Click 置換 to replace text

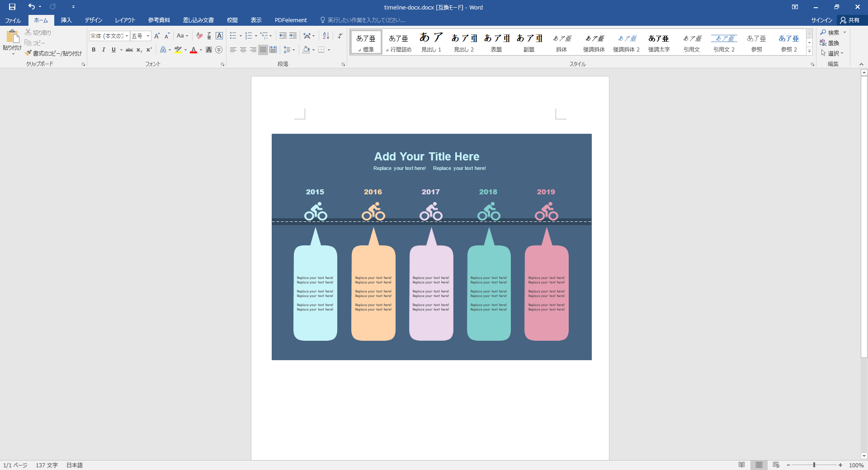(x=830, y=43)
